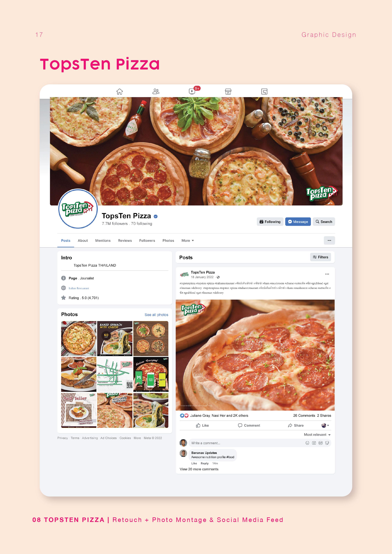Click the emoji icon in comment box

[307, 443]
